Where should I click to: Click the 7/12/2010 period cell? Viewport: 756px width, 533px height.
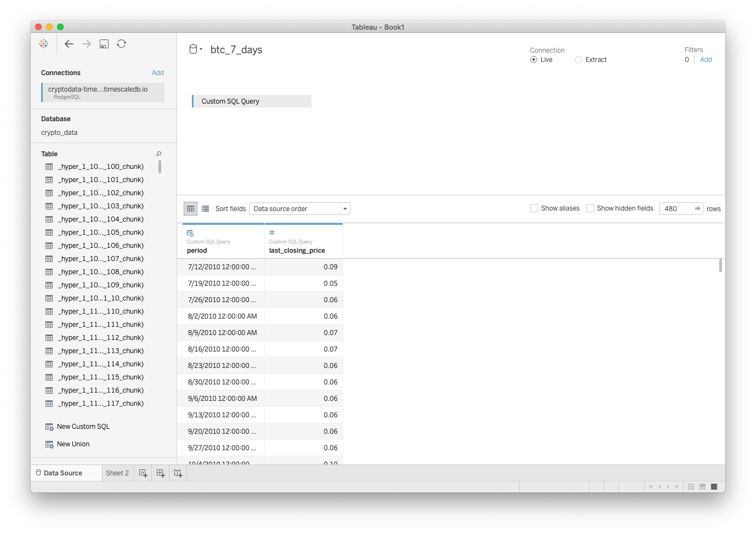coord(223,267)
